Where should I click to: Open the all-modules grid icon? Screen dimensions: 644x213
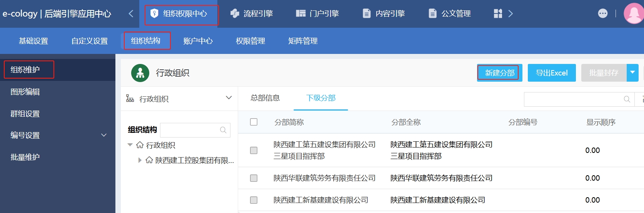pos(498,13)
